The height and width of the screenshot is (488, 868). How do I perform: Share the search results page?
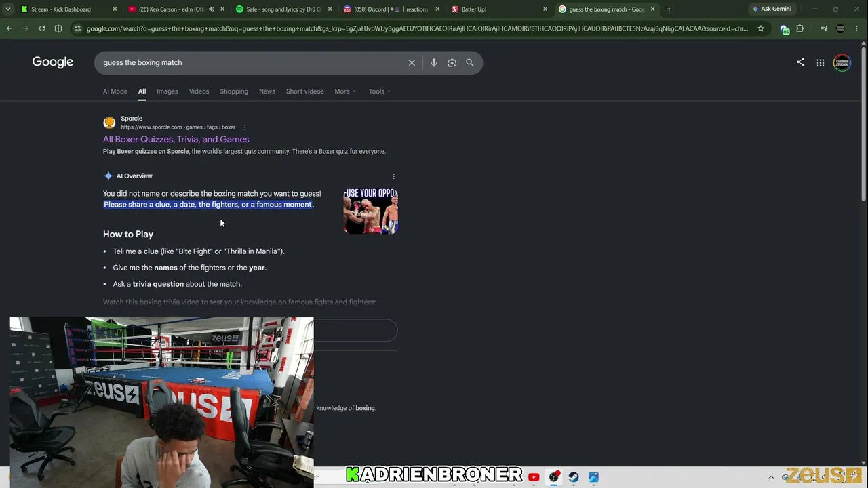(801, 62)
